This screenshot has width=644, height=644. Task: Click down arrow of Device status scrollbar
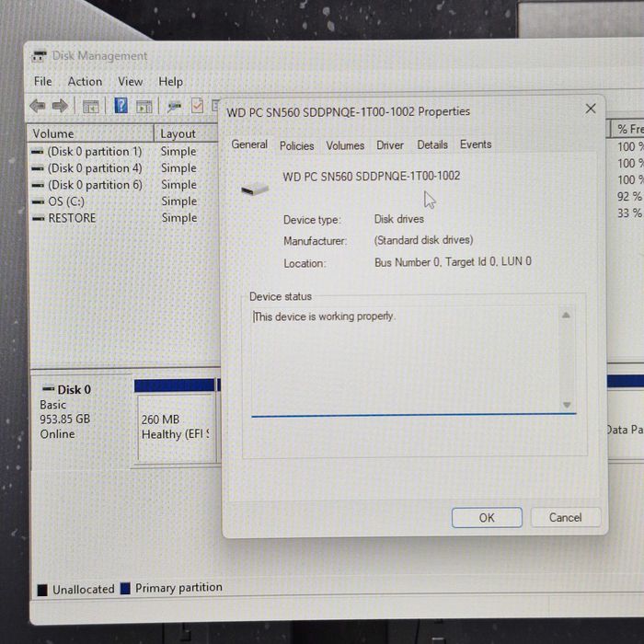(567, 405)
